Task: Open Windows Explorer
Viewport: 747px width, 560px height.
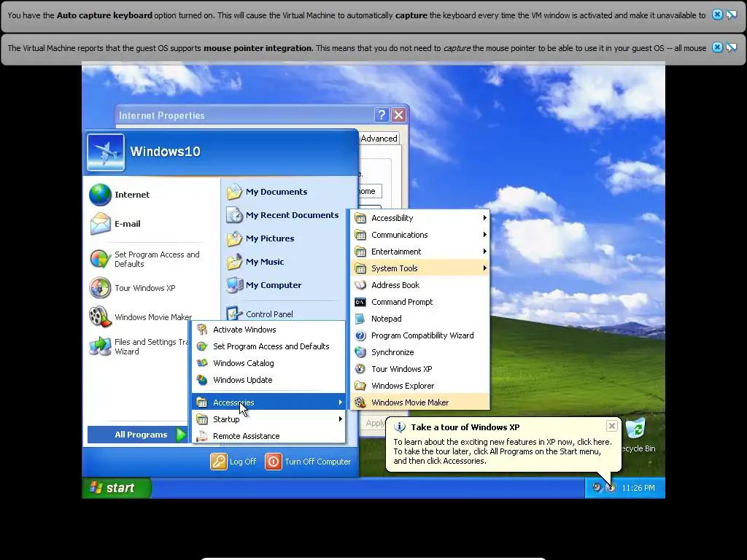Action: point(420,386)
